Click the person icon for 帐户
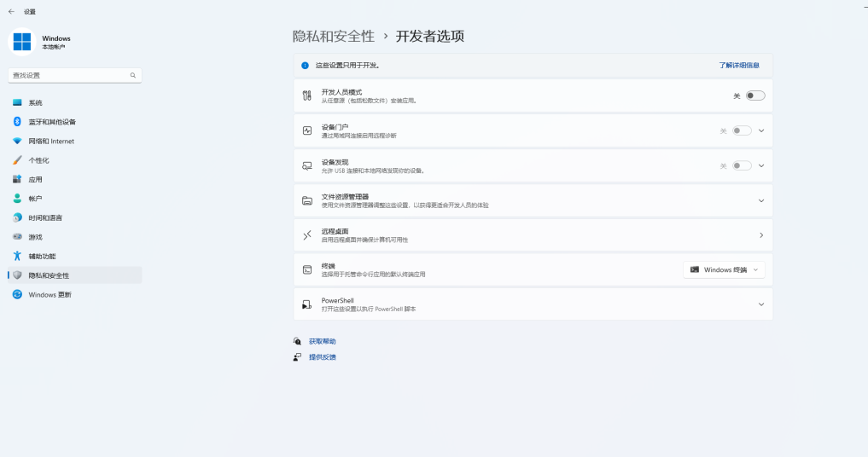The height and width of the screenshot is (457, 868). click(x=17, y=198)
